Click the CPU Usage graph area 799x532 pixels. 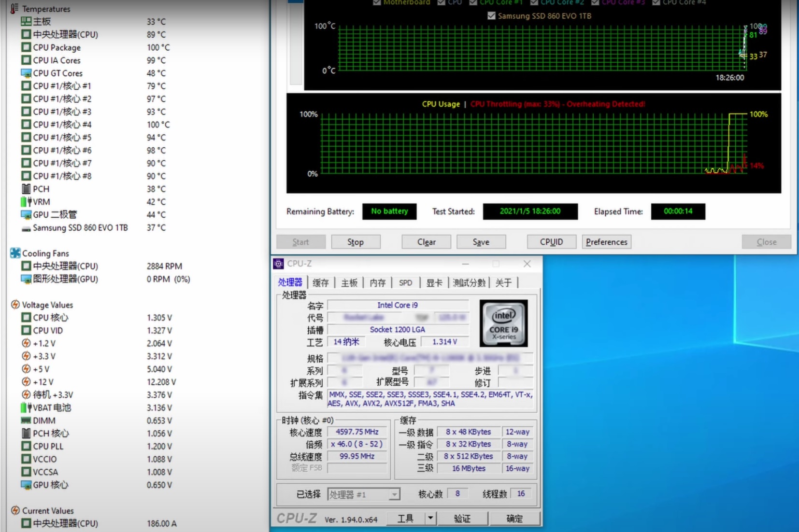coord(534,143)
